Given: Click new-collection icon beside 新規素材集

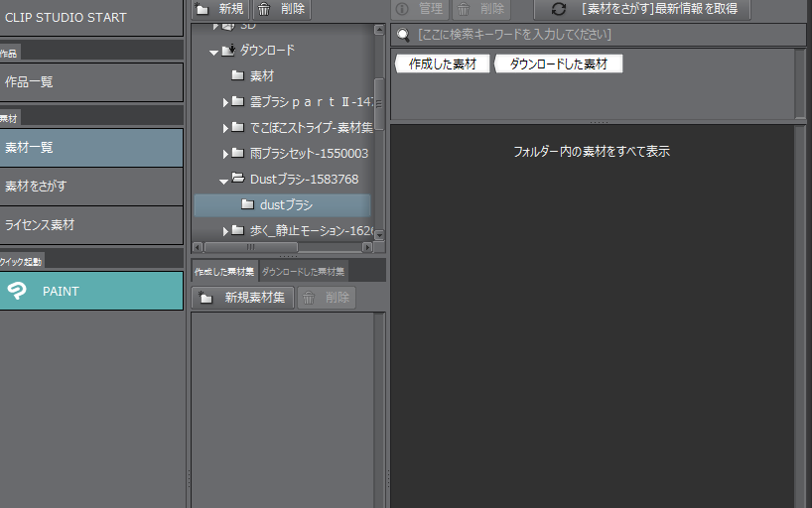Looking at the screenshot, I should 205,298.
